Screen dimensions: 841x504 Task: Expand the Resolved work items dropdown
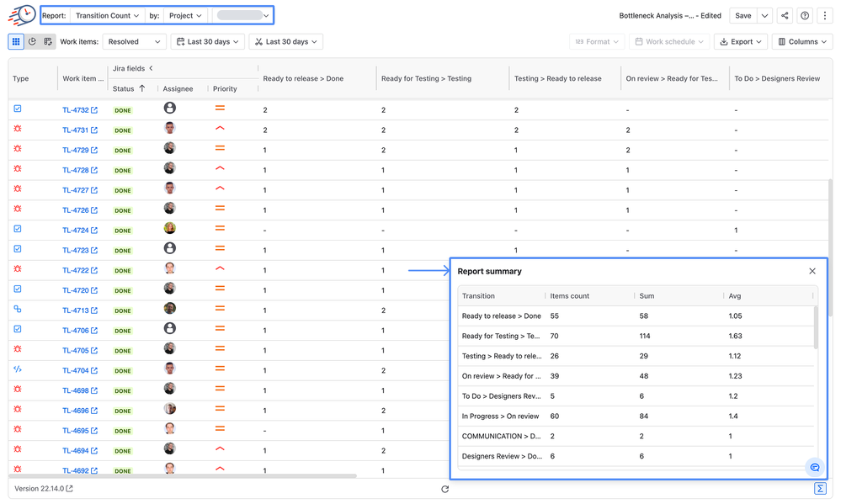(x=134, y=41)
